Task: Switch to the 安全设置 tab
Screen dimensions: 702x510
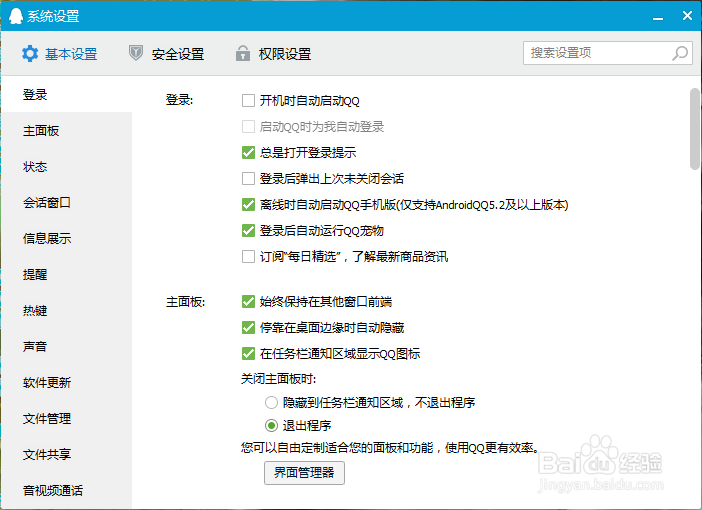Action: click(x=167, y=54)
